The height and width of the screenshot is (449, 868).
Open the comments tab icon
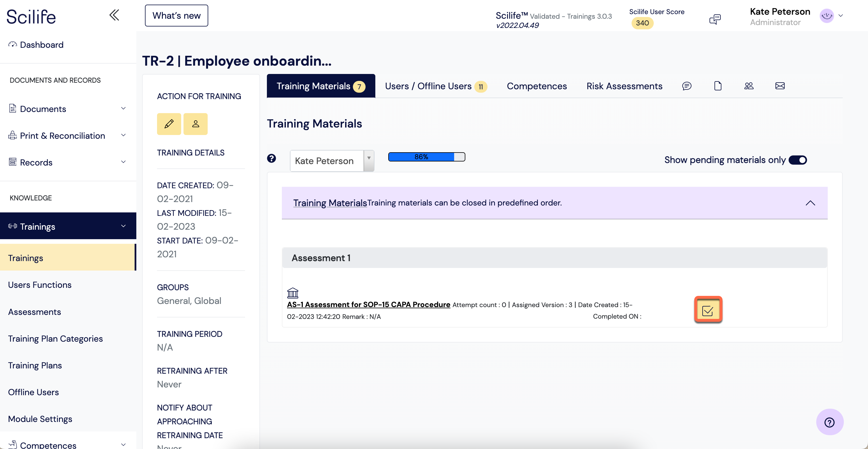[x=687, y=86]
